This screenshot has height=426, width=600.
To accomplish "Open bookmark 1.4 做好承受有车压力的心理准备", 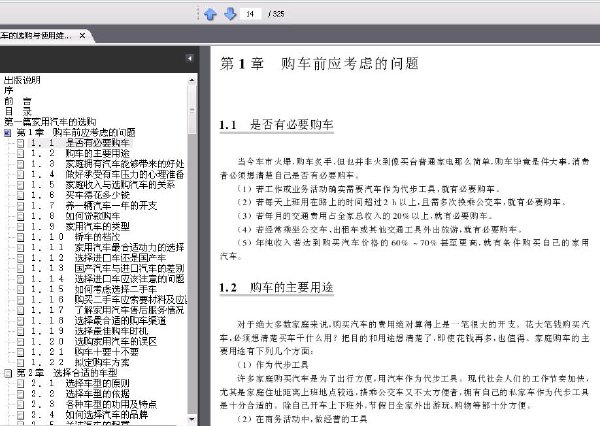I will coord(108,175).
